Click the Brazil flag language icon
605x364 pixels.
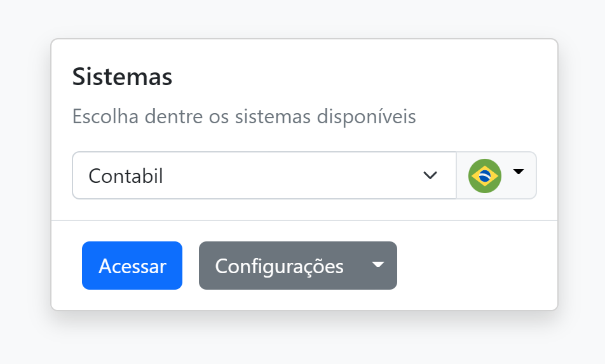(485, 175)
